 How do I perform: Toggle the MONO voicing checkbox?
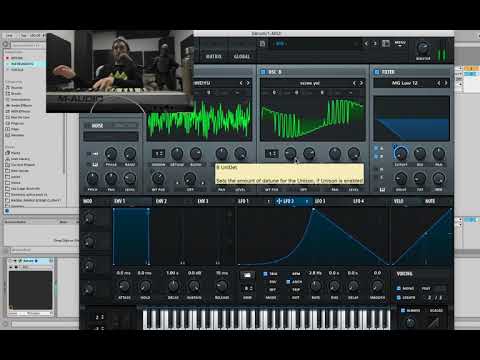click(x=398, y=288)
